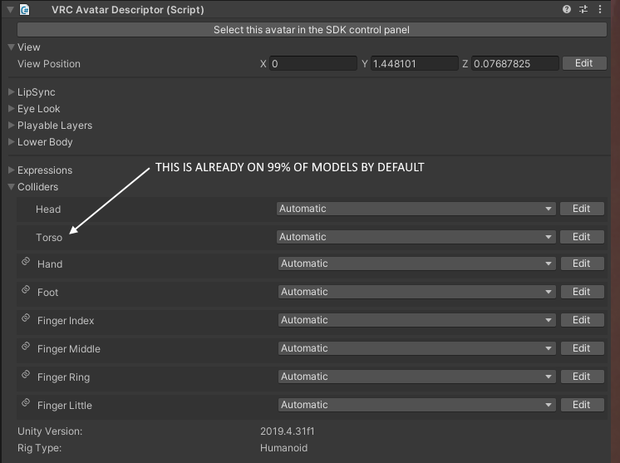This screenshot has width=620, height=463.
Task: Click Edit for the Finger Little collider
Action: click(x=582, y=404)
